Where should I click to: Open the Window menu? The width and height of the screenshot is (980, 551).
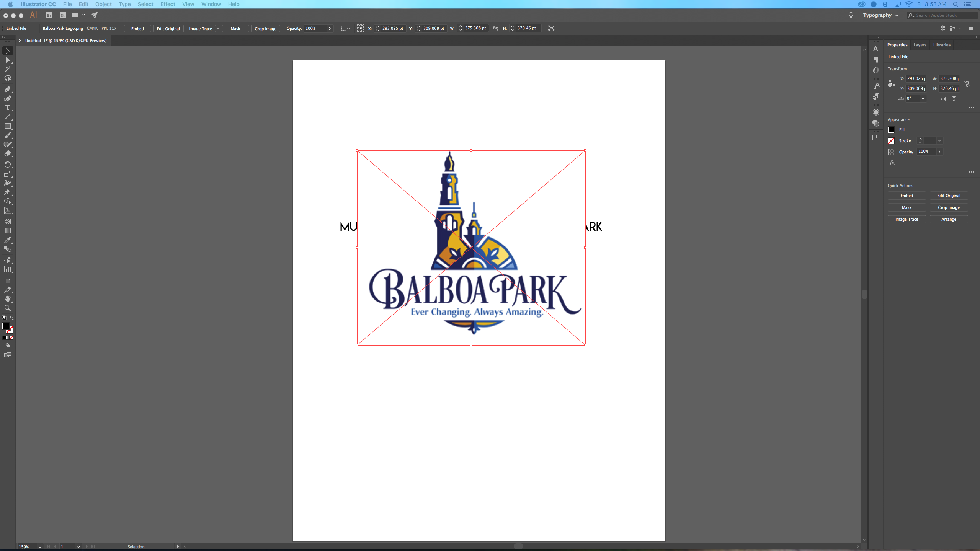(211, 4)
